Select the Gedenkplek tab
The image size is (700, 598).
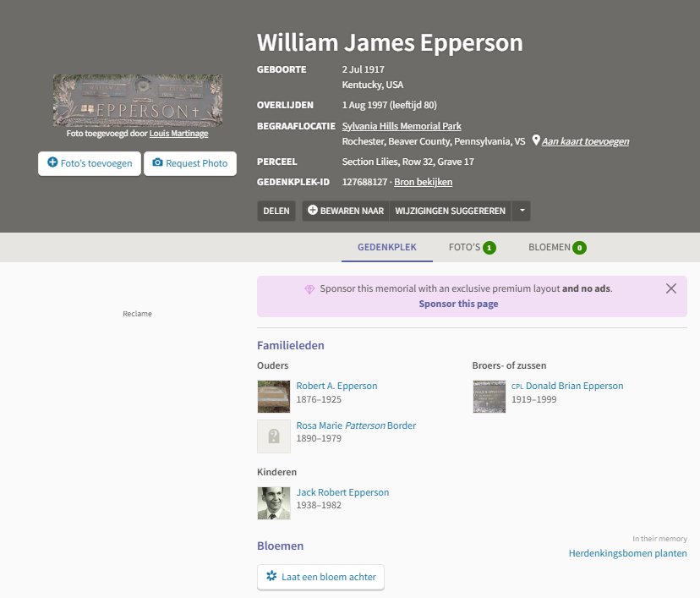[x=386, y=247]
